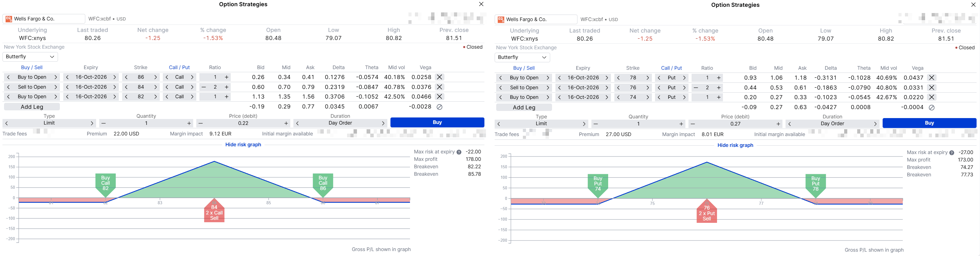The width and height of the screenshot is (980, 256).
Task: Lower strike below 74 on Put leg
Action: click(x=619, y=97)
